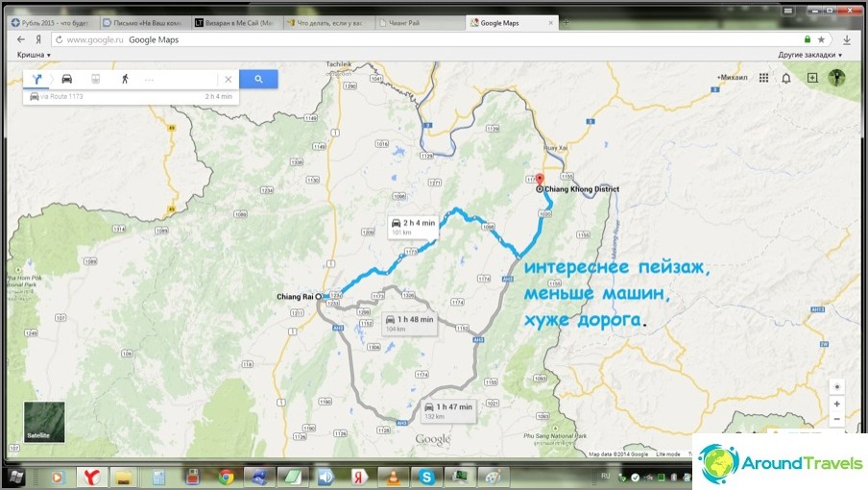Choose driving mode car icon
Viewport: 868px width, 490px height.
(67, 79)
